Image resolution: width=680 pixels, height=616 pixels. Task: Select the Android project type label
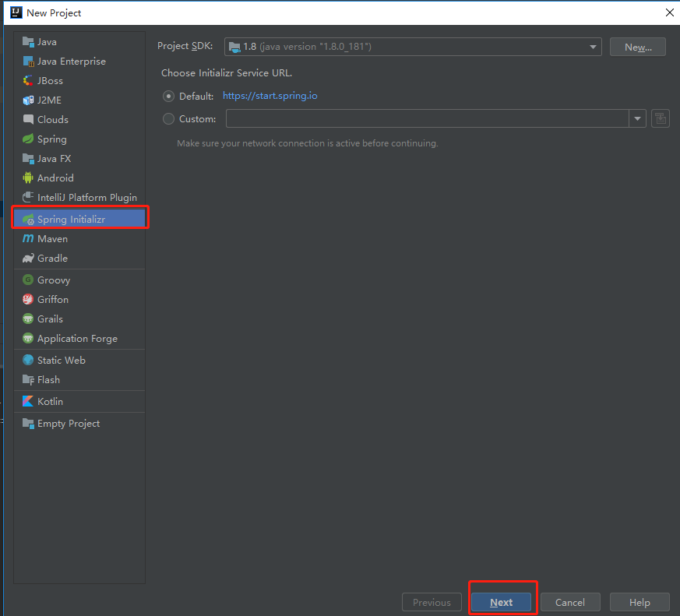[55, 178]
